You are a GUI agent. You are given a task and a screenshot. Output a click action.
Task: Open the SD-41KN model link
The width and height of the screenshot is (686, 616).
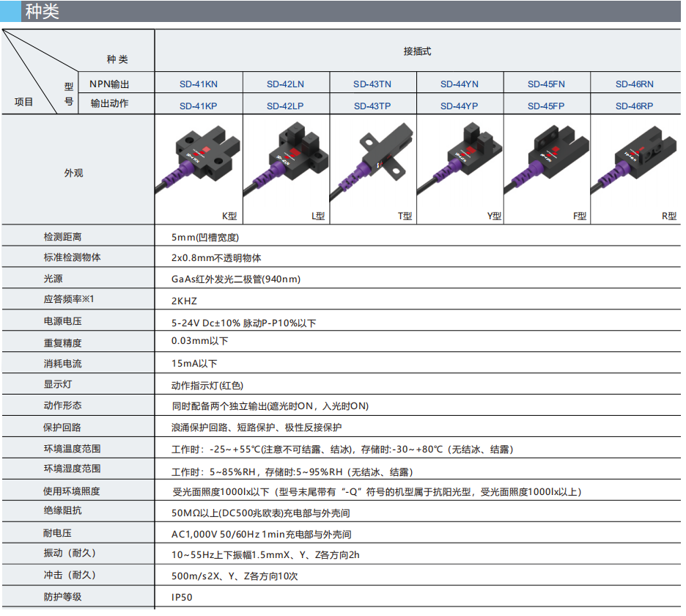[199, 84]
